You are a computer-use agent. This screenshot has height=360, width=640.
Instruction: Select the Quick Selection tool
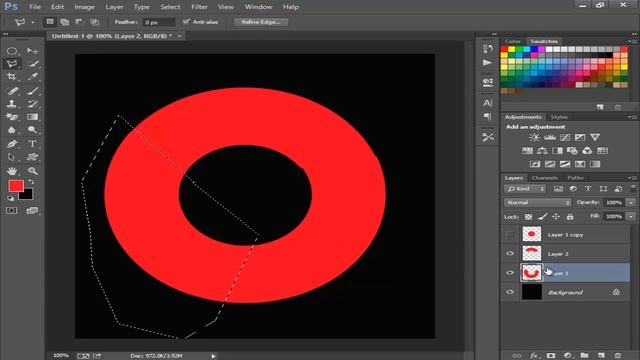point(33,64)
